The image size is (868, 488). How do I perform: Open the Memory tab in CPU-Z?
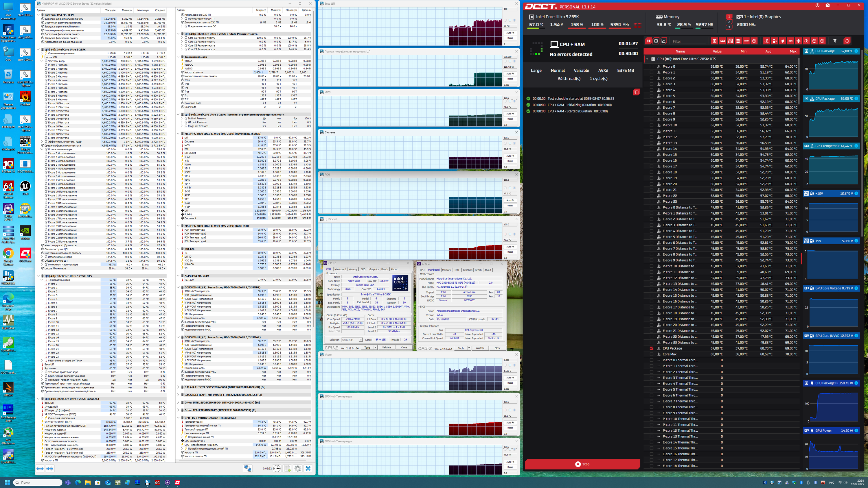pyautogui.click(x=353, y=269)
